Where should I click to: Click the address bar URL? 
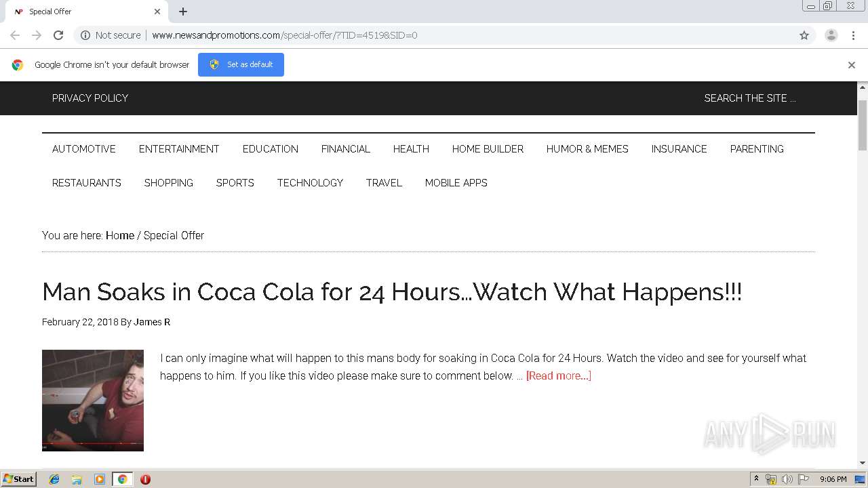pyautogui.click(x=285, y=35)
